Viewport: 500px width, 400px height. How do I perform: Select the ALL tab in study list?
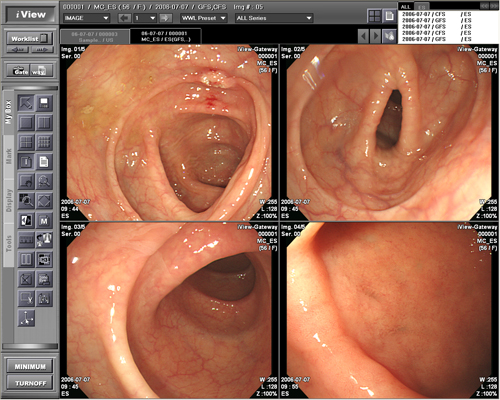406,7
